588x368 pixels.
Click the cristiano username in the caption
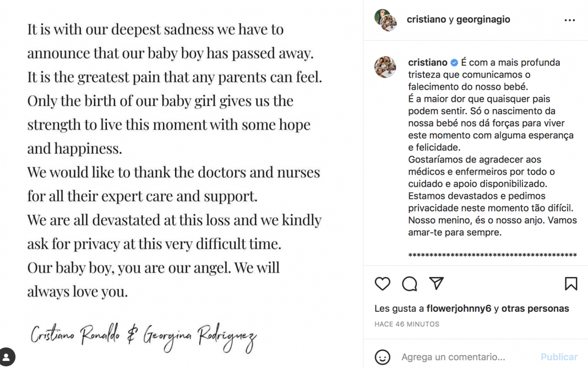point(428,63)
